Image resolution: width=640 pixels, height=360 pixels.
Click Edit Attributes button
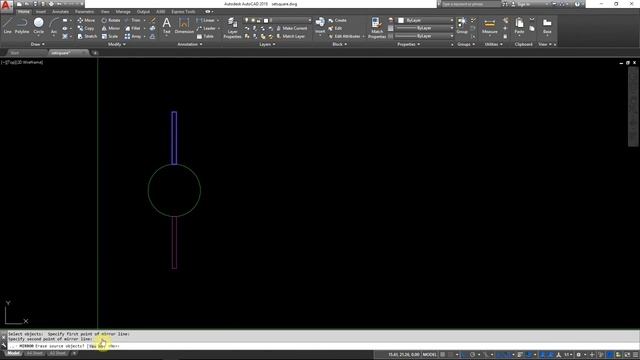tap(345, 36)
